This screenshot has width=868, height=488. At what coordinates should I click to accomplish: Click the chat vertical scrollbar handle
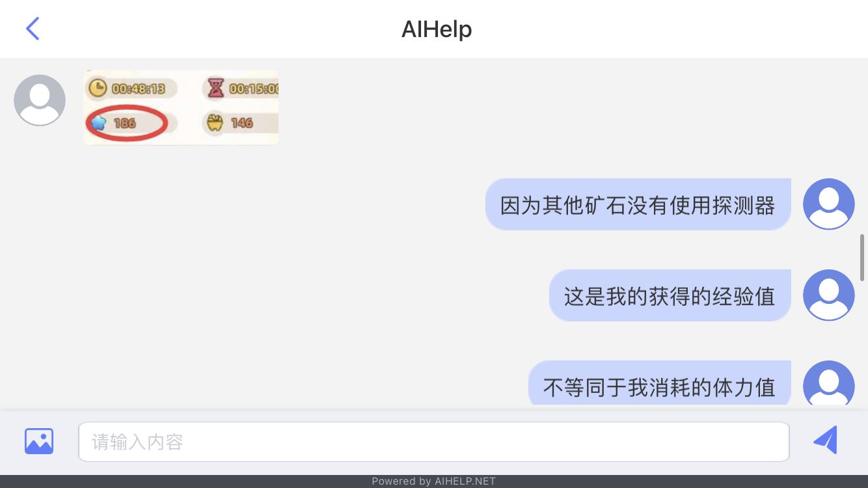pyautogui.click(x=863, y=258)
